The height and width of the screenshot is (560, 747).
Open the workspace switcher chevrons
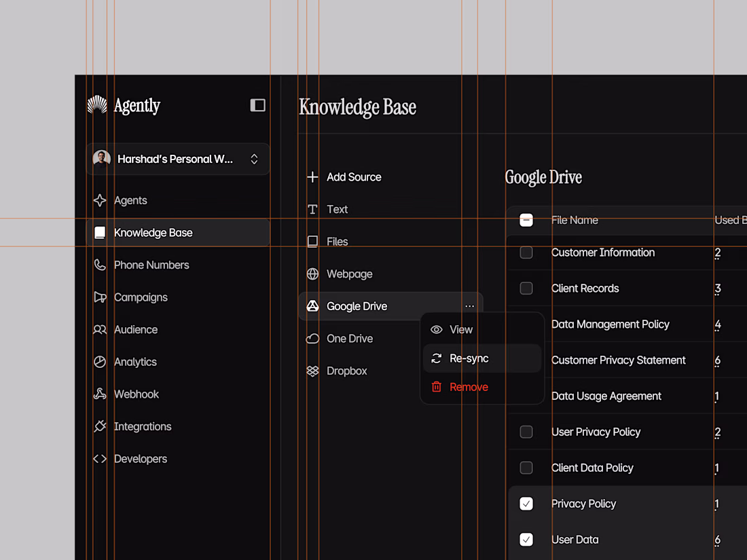[255, 159]
